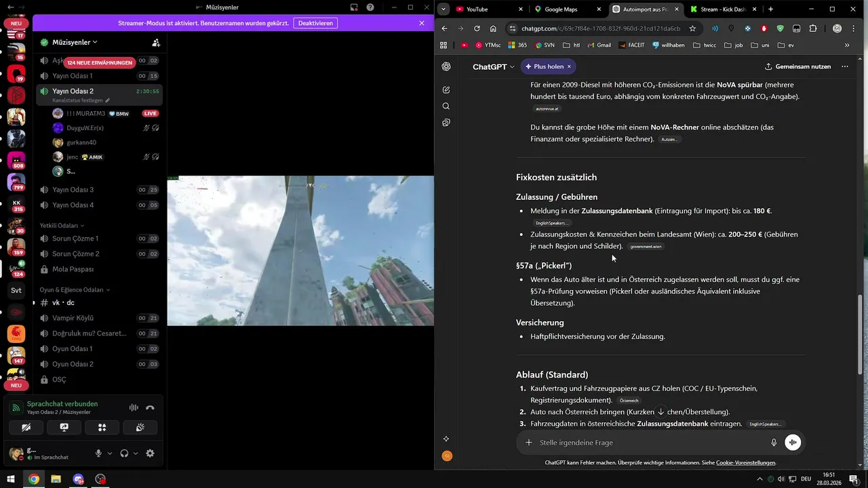Open Discord help question mark icon
The height and width of the screenshot is (488, 868).
(370, 7)
